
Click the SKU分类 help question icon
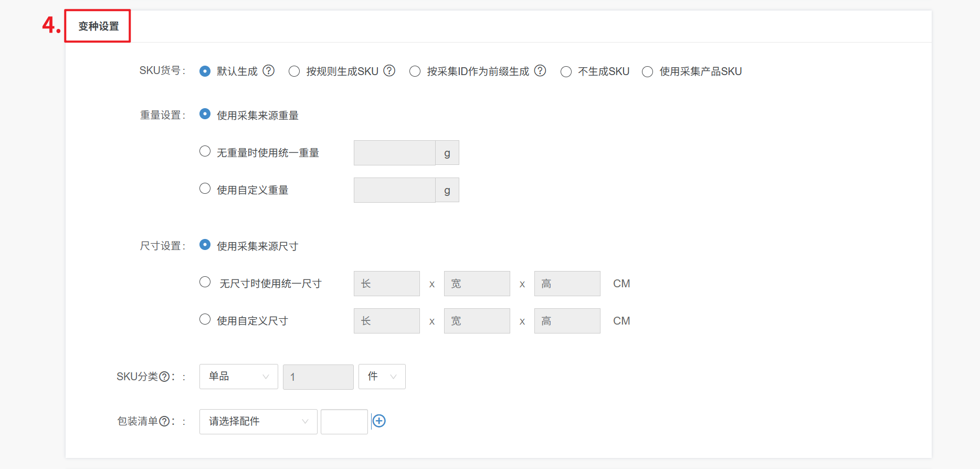164,377
